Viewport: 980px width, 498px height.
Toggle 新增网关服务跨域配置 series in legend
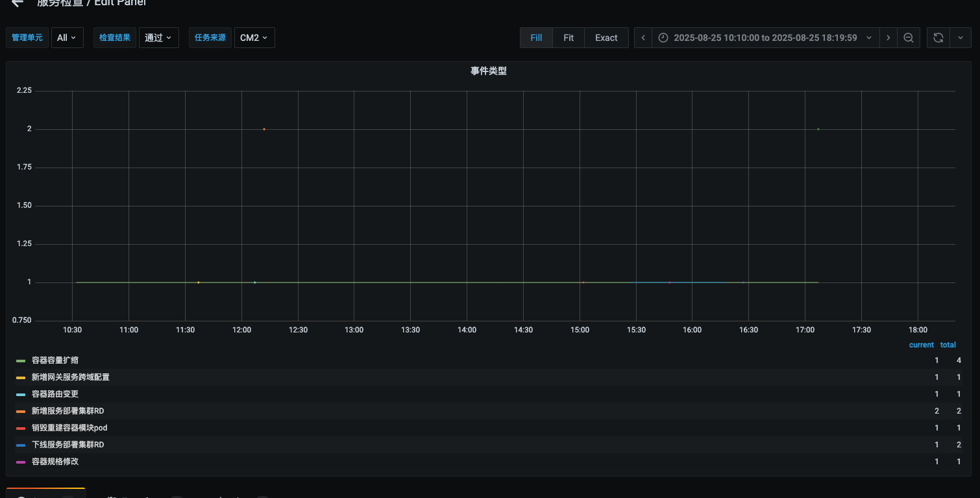click(71, 377)
